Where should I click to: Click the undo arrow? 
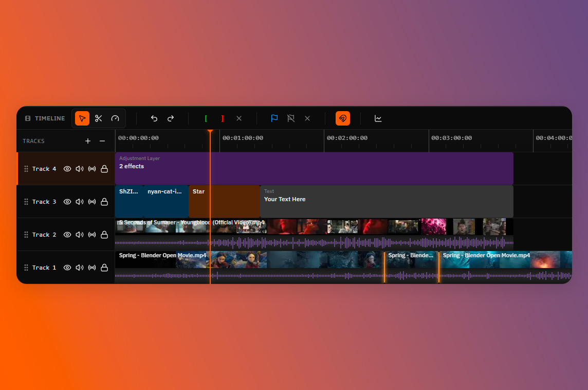(154, 118)
